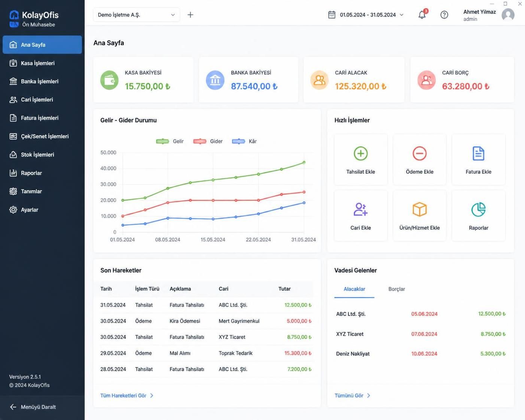Image resolution: width=525 pixels, height=420 pixels.
Task: Open the Demo İşletme A.Ş. company dropdown
Action: click(x=136, y=15)
